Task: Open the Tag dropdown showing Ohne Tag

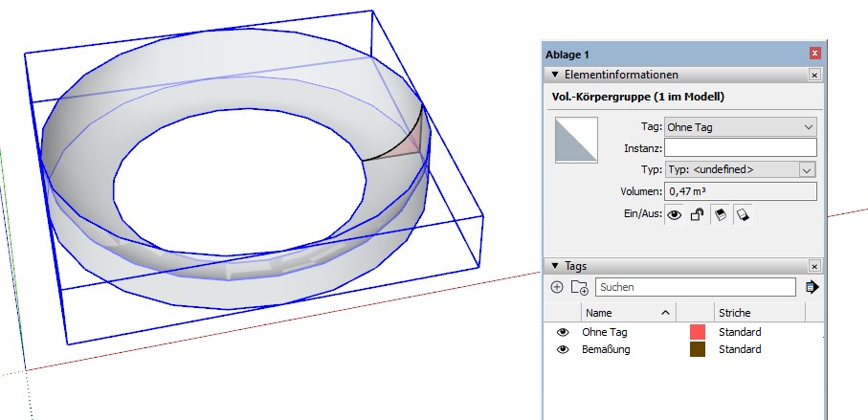Action: pyautogui.click(x=741, y=126)
